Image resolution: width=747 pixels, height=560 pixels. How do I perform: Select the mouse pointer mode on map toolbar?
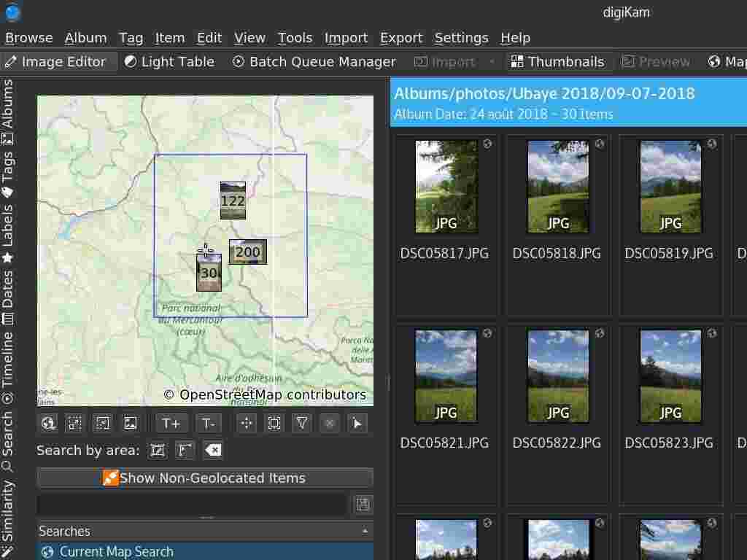pos(357,423)
